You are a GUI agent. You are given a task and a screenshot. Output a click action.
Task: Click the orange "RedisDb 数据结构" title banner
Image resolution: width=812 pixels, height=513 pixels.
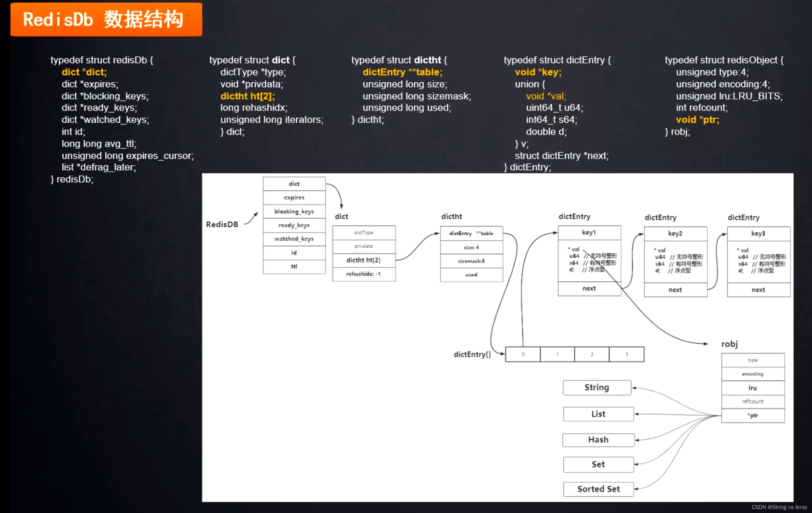tap(106, 20)
